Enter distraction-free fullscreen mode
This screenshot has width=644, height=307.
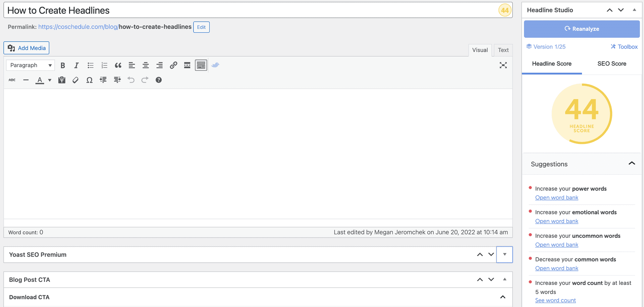[503, 65]
